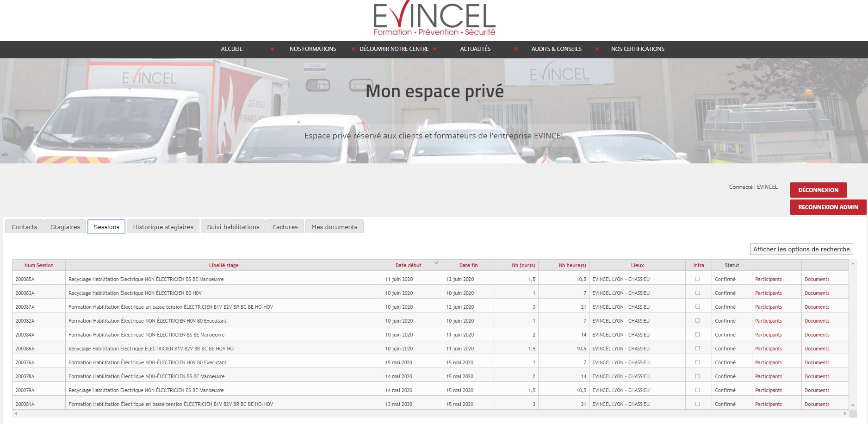Click the horizontal scroll left arrow
The image size is (868, 424).
[x=16, y=413]
